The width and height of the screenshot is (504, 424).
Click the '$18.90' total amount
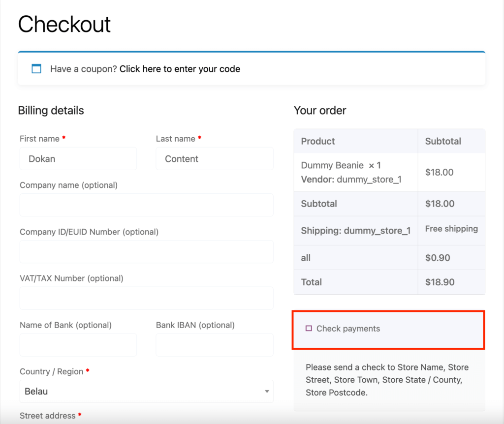(x=440, y=282)
